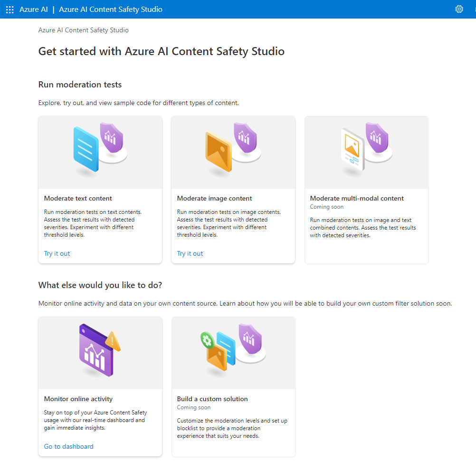Click the Moderate text content illustration
This screenshot has width=476, height=472.
(x=100, y=153)
